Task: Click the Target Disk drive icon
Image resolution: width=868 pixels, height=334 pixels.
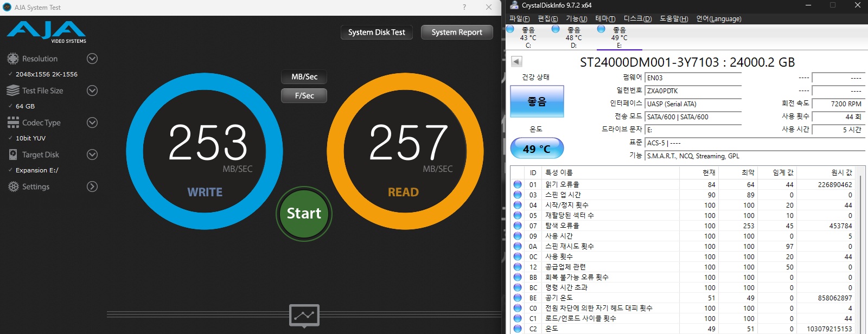Action: pos(13,155)
